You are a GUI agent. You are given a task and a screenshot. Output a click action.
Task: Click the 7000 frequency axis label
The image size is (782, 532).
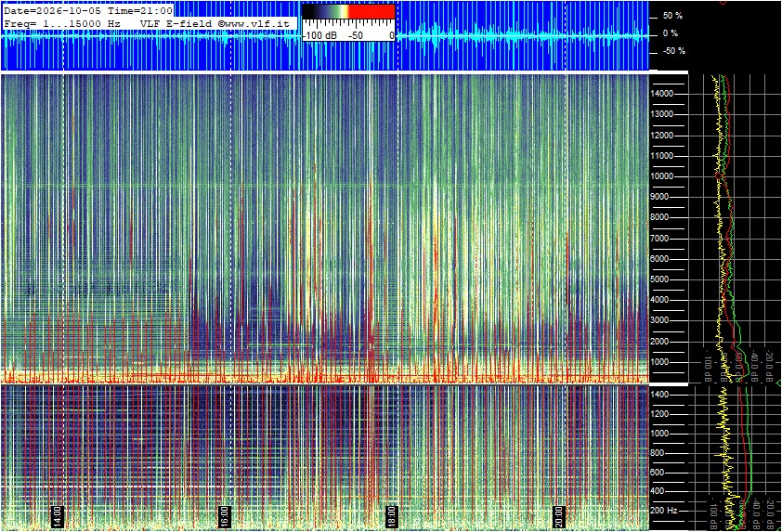coord(659,239)
